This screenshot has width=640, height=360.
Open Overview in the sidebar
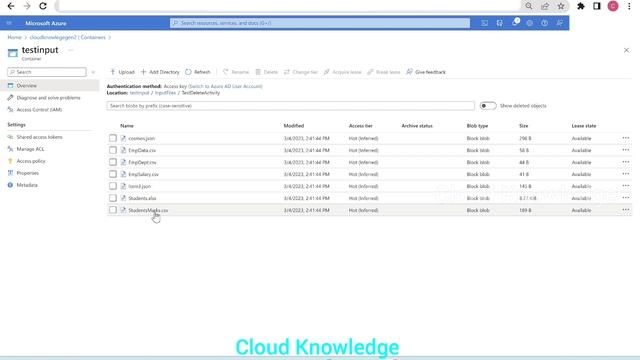[x=49, y=86]
